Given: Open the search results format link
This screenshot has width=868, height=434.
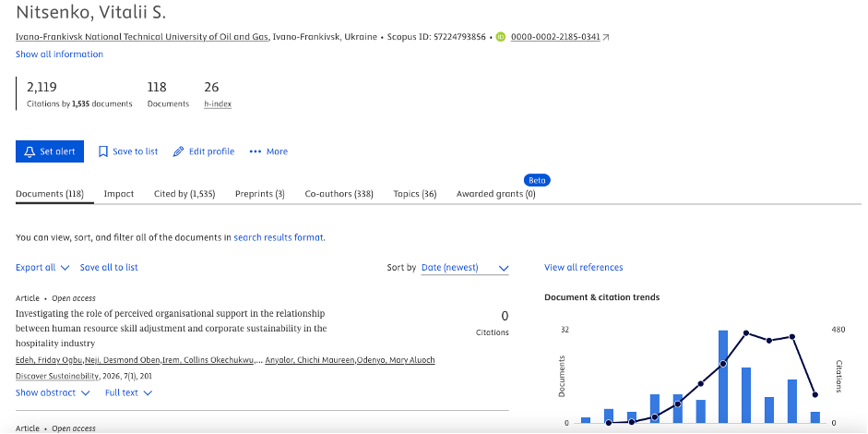Looking at the screenshot, I should pos(279,237).
